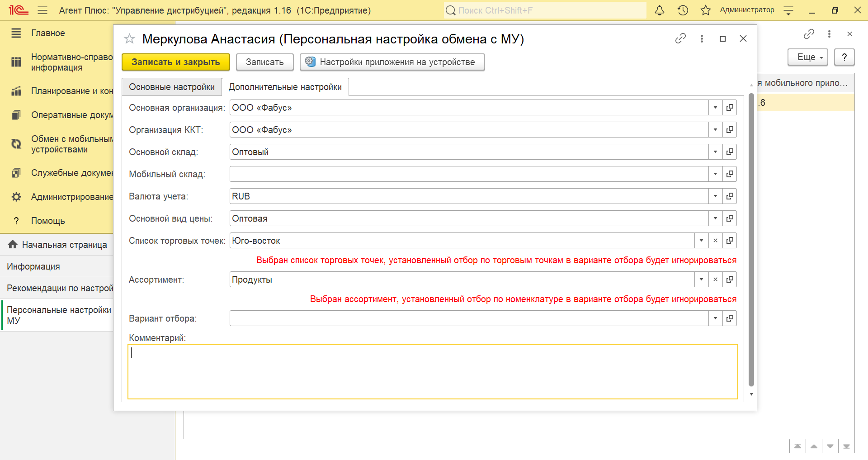Open Список торговых точек linked record
The height and width of the screenshot is (460, 868).
click(730, 241)
